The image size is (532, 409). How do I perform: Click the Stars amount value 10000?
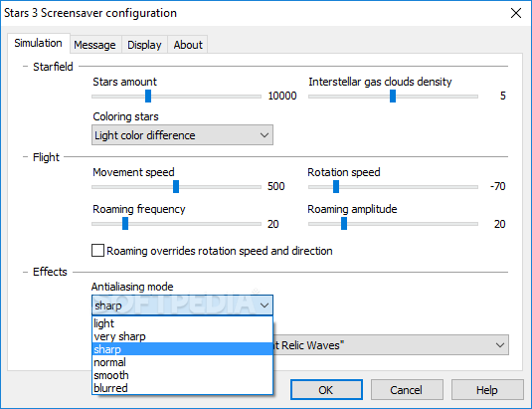click(x=282, y=96)
